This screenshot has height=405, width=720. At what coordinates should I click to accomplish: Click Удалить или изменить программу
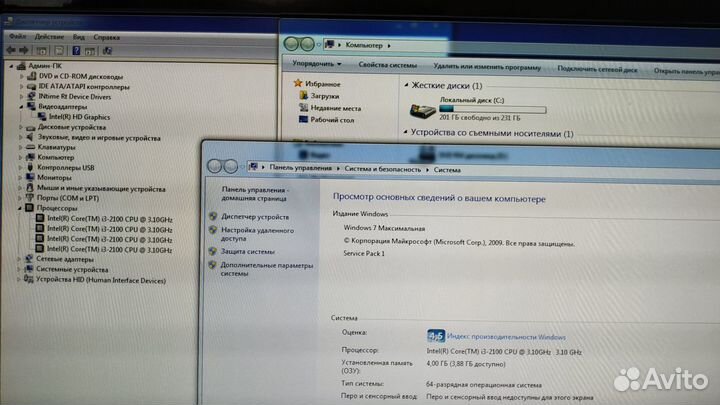point(487,67)
